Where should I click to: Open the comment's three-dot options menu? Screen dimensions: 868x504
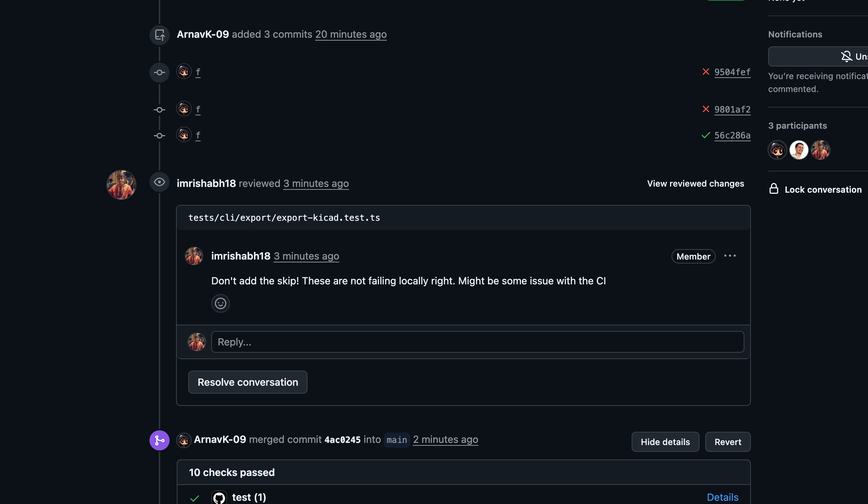coord(730,256)
